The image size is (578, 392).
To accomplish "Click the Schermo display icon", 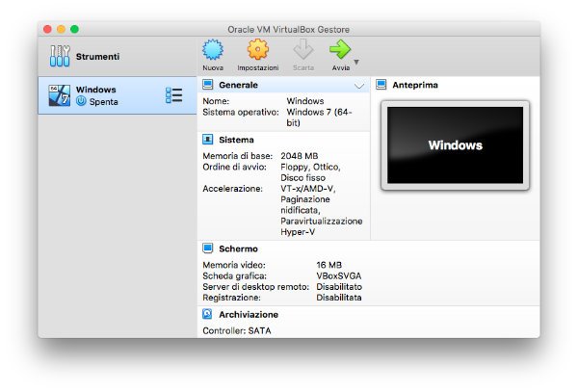I will click(207, 248).
